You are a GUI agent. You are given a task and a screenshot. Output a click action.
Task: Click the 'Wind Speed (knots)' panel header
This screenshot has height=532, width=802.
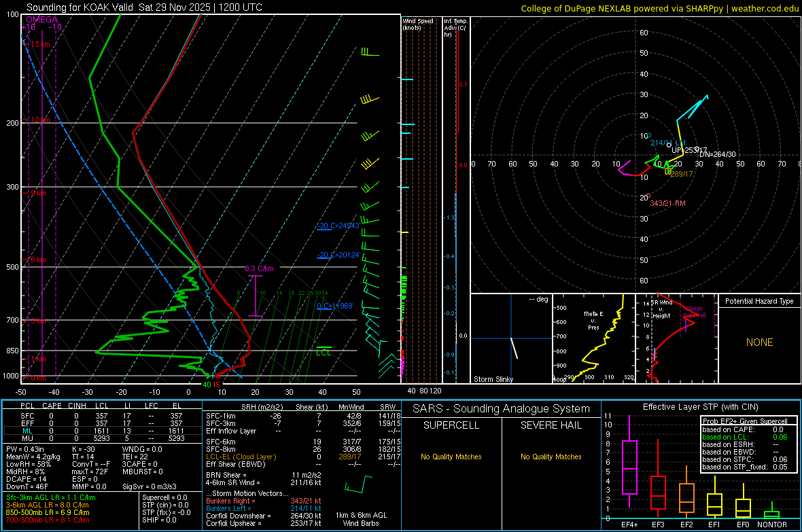pyautogui.click(x=418, y=24)
